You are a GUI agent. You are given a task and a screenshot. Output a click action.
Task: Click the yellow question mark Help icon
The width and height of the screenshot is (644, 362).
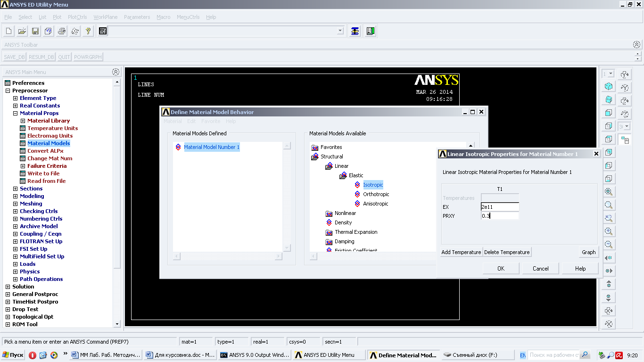(x=88, y=31)
